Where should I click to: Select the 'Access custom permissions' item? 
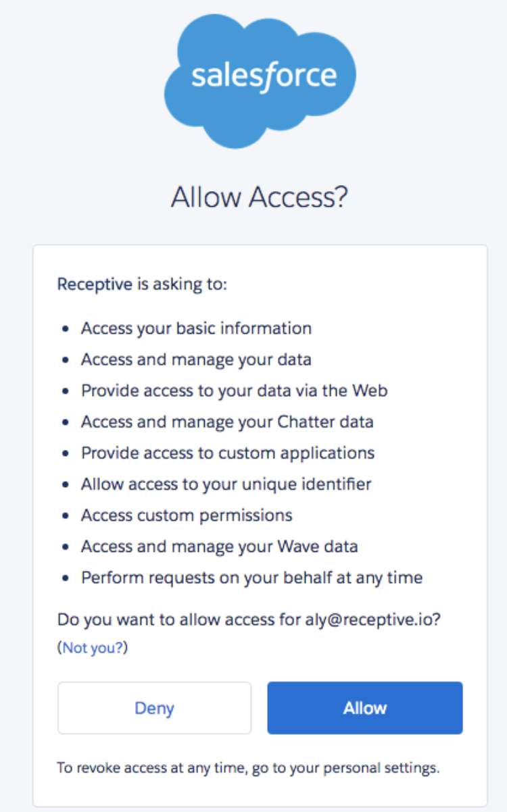point(187,515)
